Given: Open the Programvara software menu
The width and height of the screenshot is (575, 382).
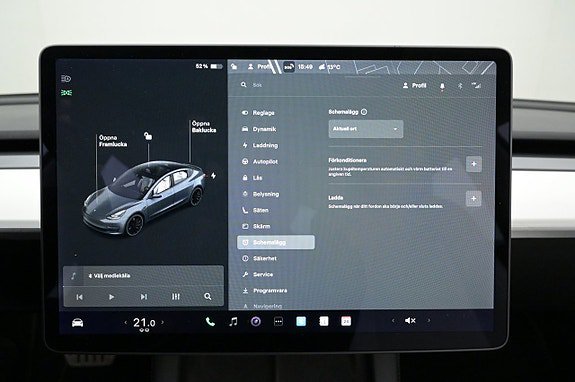Looking at the screenshot, I should pos(265,290).
